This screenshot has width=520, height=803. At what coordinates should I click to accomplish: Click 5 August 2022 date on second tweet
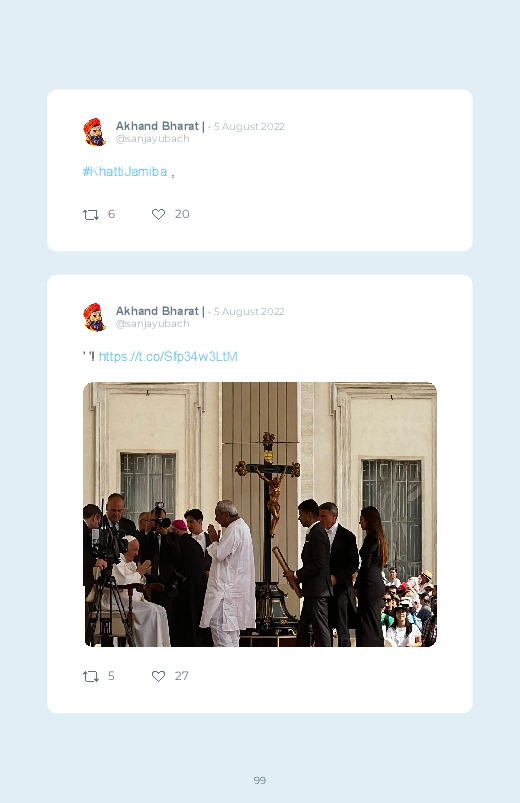(x=249, y=311)
